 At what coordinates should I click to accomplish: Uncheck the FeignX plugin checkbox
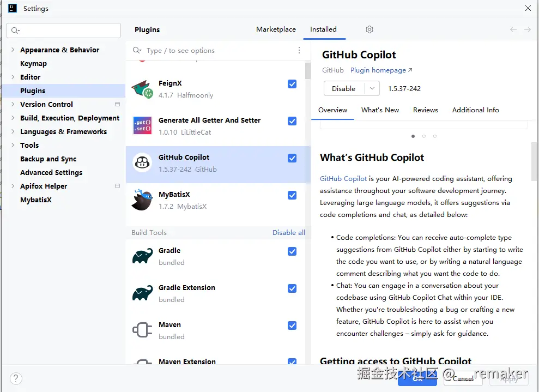[x=292, y=84]
